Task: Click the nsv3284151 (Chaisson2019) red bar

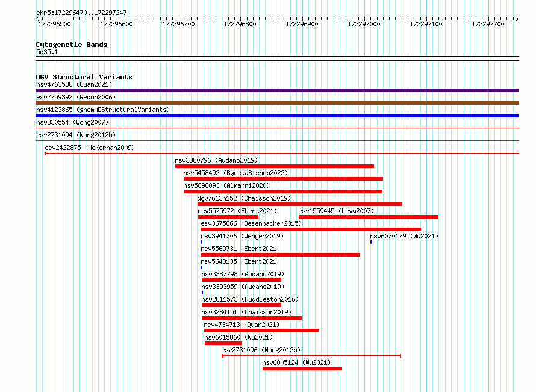Action: click(252, 318)
